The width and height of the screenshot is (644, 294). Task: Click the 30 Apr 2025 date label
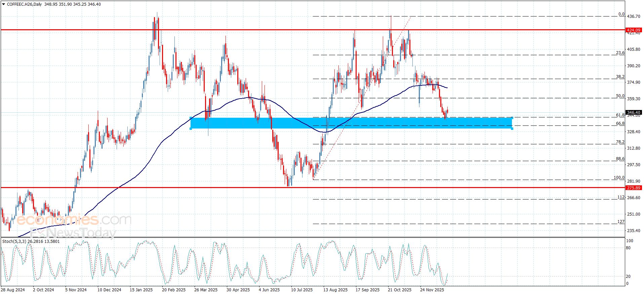click(238, 290)
